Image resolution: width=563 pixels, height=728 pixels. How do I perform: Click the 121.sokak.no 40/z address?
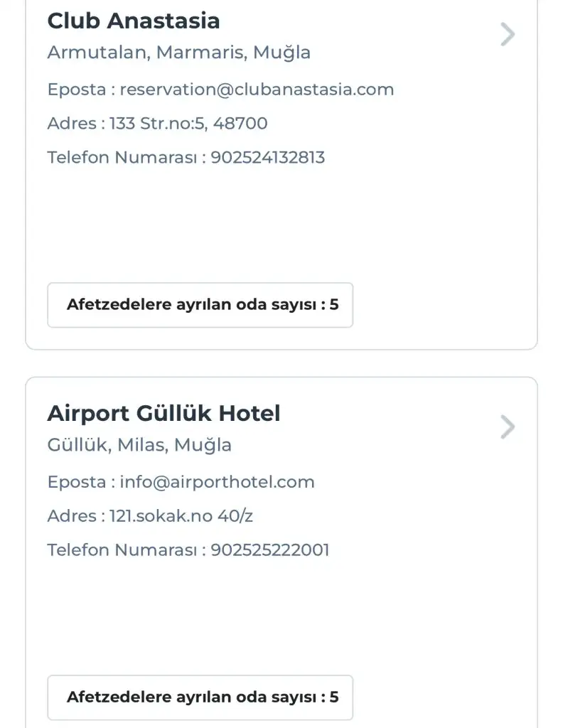(x=181, y=516)
